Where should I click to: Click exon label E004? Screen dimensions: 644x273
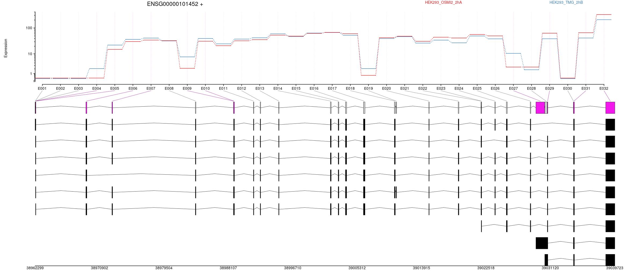coord(97,88)
